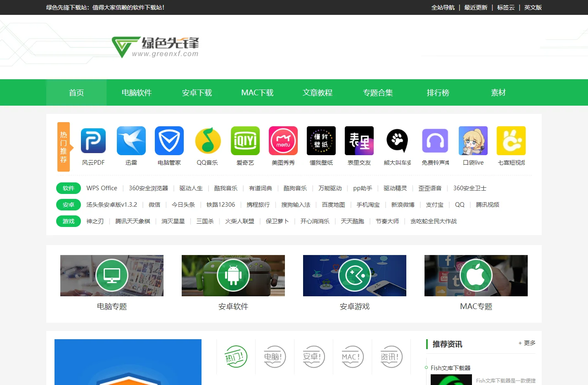Open the 搜狗输入法 link

tap(296, 205)
